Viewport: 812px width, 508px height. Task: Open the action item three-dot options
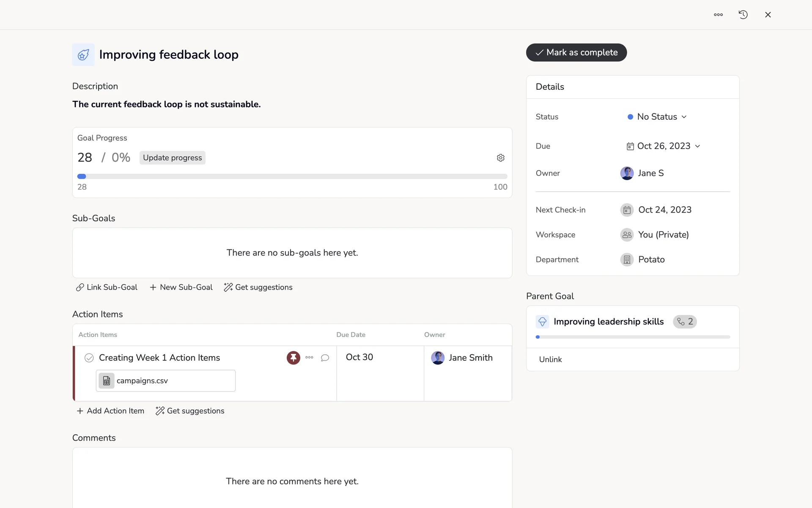[309, 358]
